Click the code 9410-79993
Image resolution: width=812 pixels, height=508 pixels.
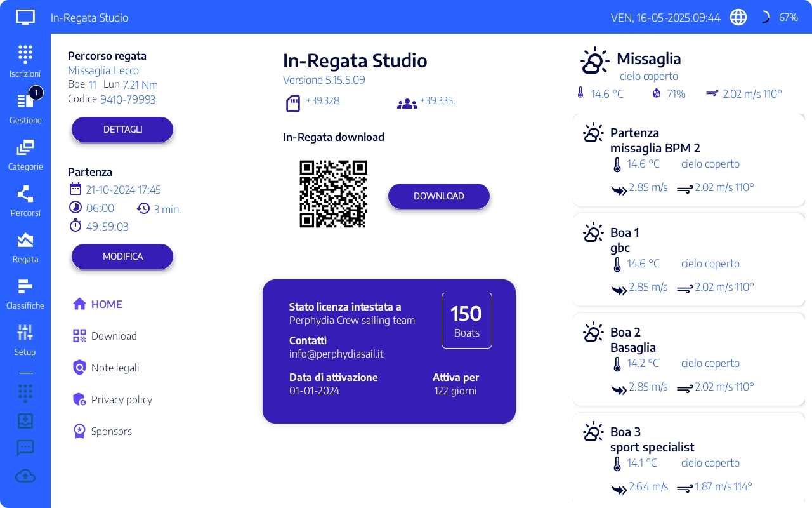coord(128,99)
